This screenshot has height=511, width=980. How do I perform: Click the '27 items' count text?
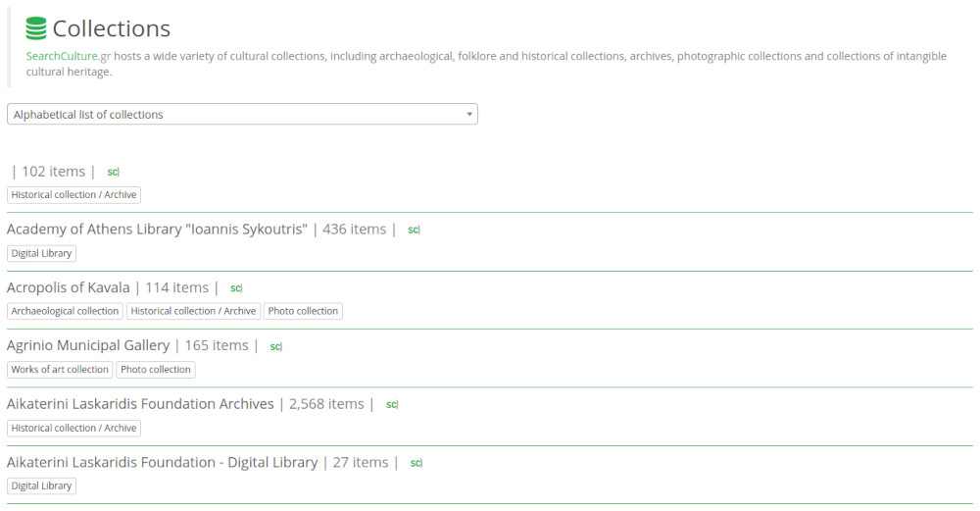pyautogui.click(x=361, y=462)
